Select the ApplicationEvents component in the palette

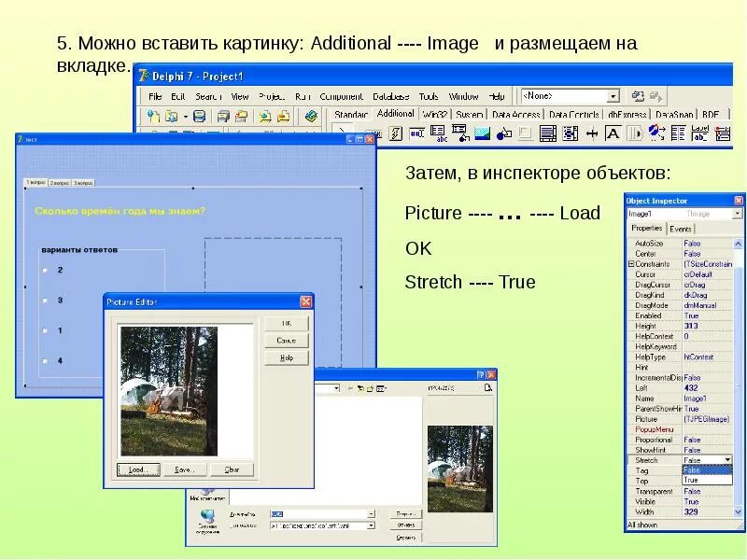[657, 133]
